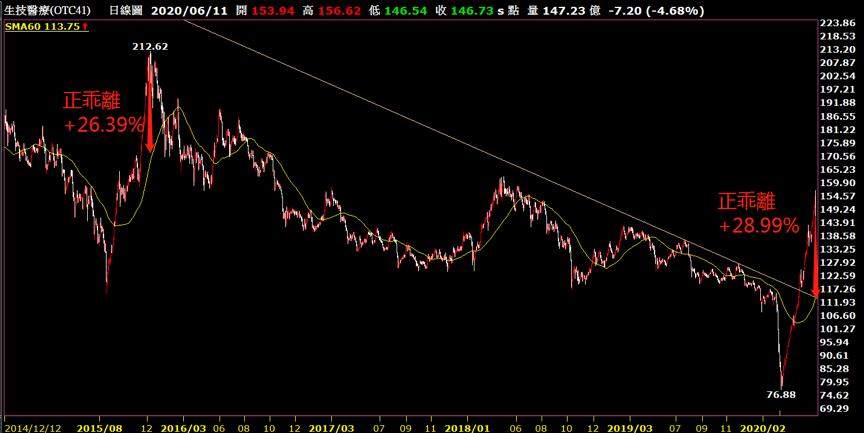864x433 pixels.
Task: Click the 212.62 high price label
Action: point(150,46)
